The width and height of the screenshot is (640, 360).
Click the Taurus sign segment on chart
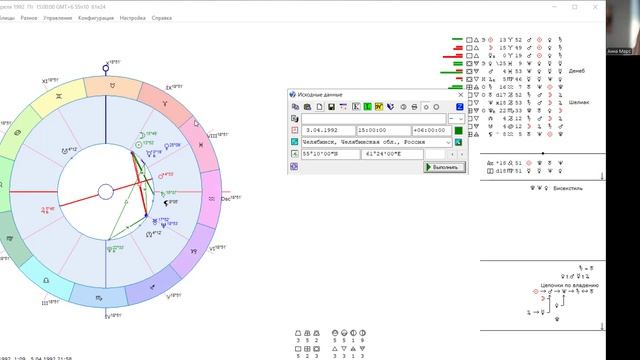[x=113, y=86]
